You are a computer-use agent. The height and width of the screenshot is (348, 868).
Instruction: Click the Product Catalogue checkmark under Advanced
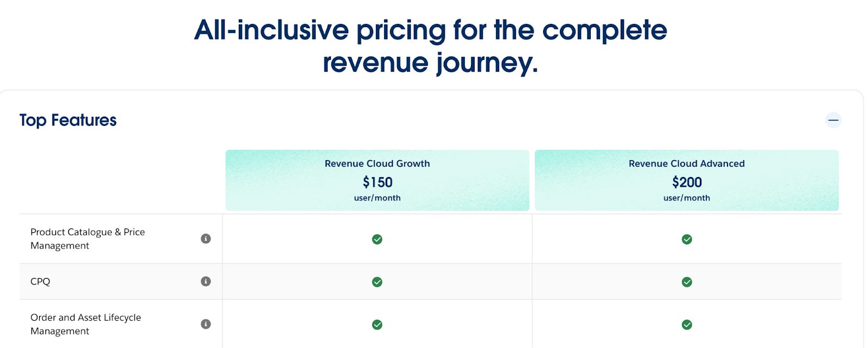[x=687, y=239]
